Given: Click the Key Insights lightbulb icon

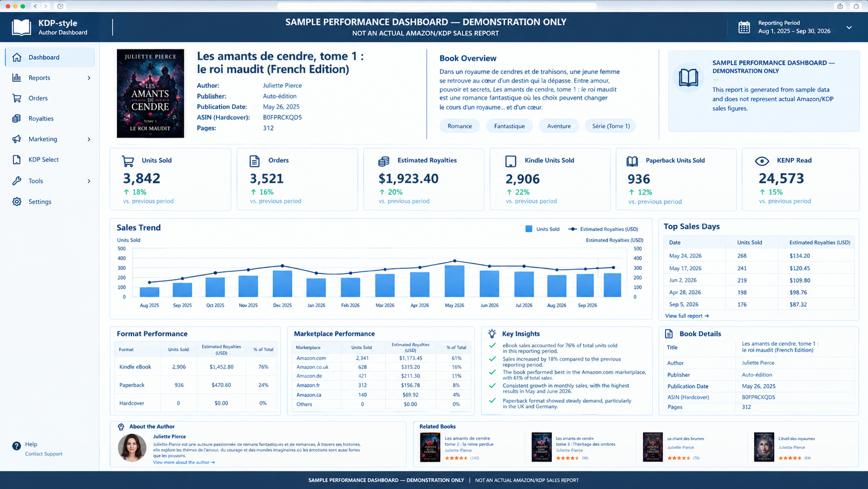Looking at the screenshot, I should [492, 334].
